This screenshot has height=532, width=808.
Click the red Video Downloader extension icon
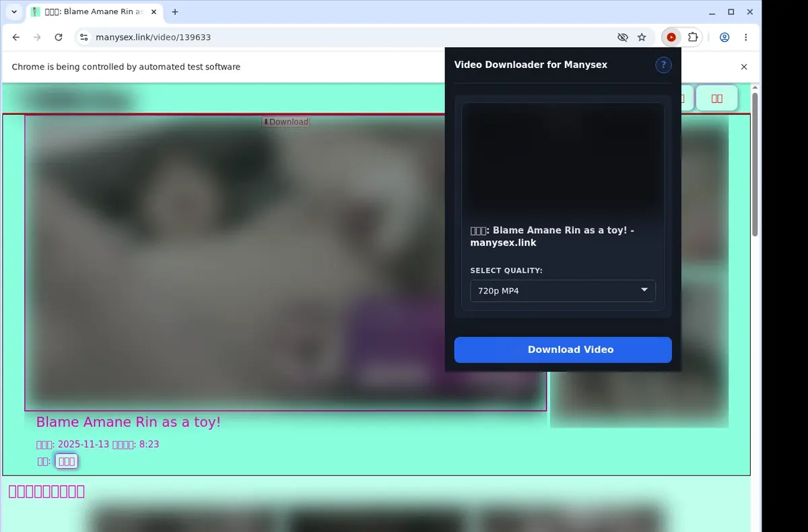pyautogui.click(x=671, y=38)
